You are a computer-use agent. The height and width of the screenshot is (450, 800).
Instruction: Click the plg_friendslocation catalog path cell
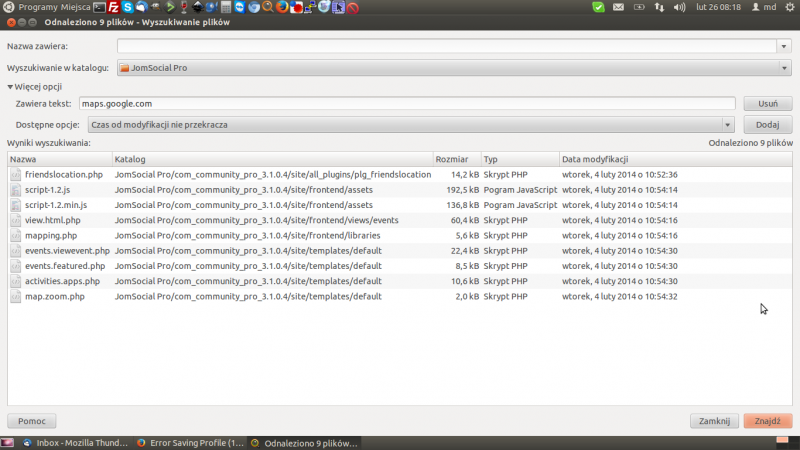click(273, 174)
